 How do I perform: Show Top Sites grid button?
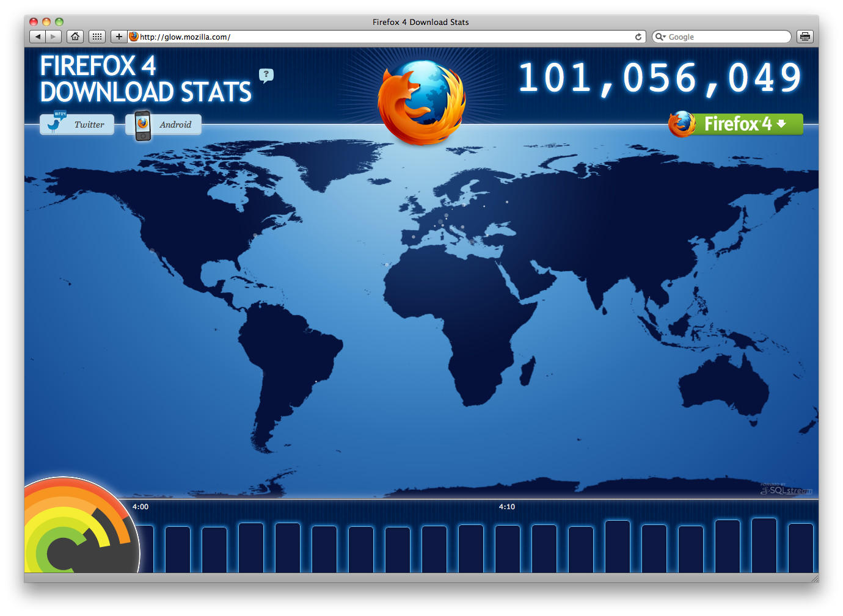pos(97,37)
